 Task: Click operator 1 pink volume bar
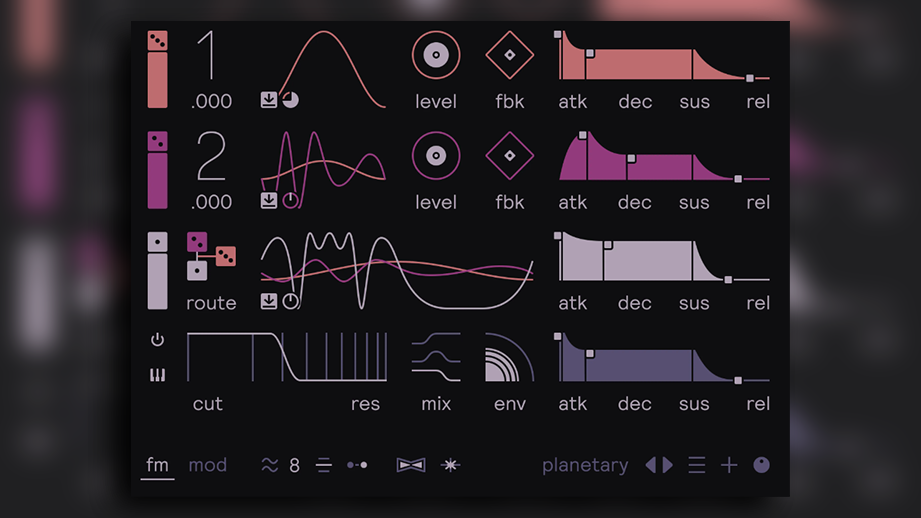157,80
